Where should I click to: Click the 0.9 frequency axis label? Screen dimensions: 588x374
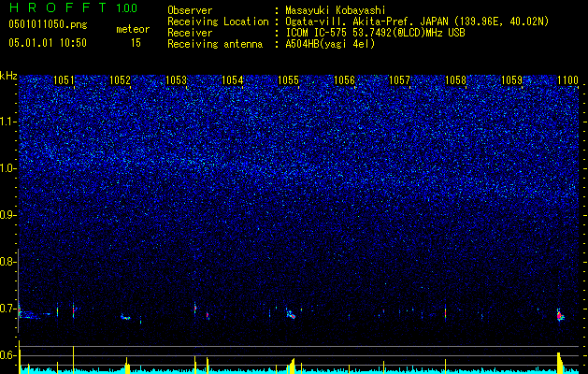[x=7, y=215]
